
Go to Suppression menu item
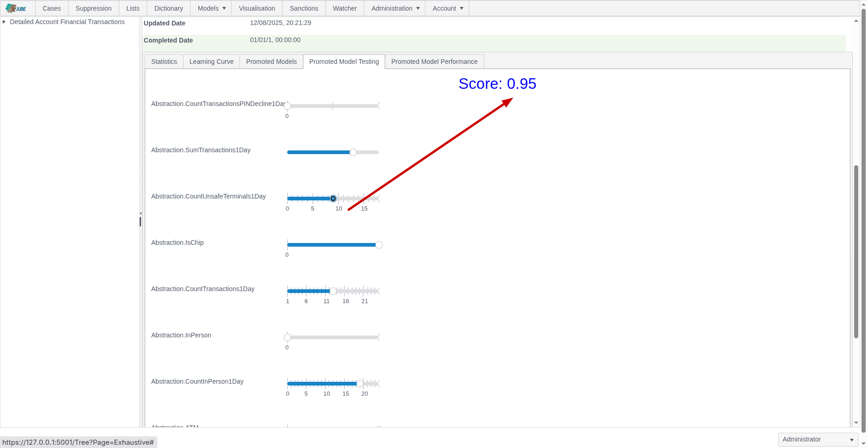coord(93,8)
